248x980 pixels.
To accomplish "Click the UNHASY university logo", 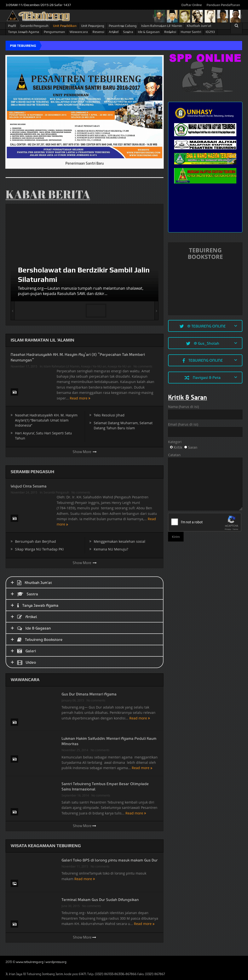I will (x=205, y=113).
